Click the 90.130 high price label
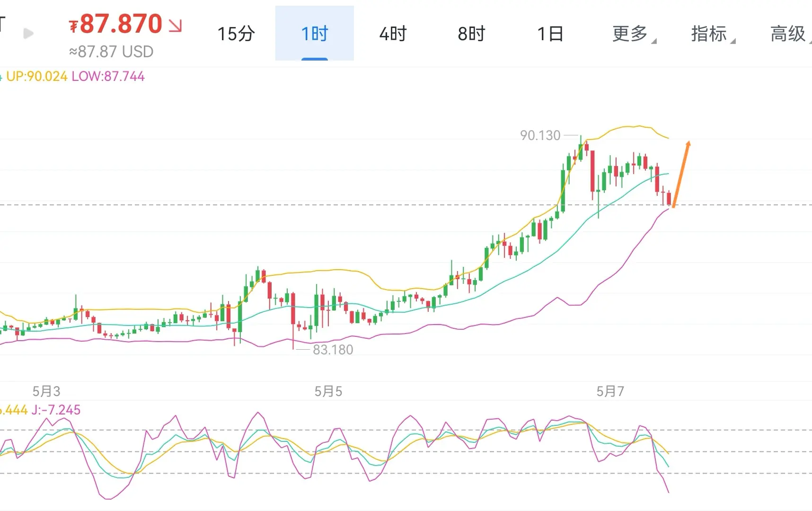 click(x=540, y=135)
